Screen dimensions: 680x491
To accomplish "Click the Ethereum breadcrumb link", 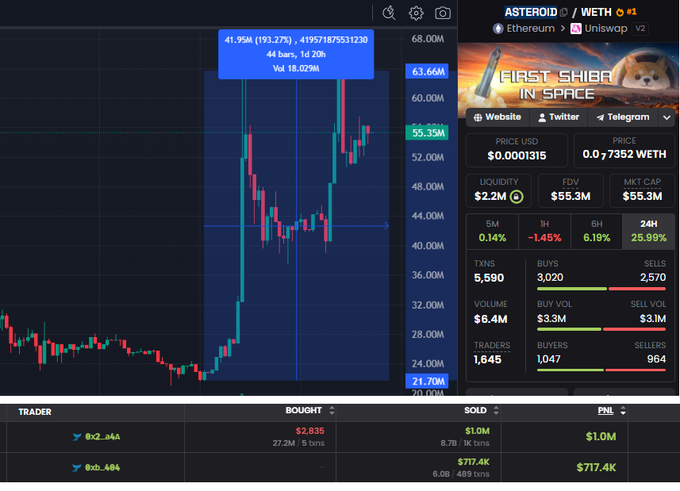I will pos(530,29).
